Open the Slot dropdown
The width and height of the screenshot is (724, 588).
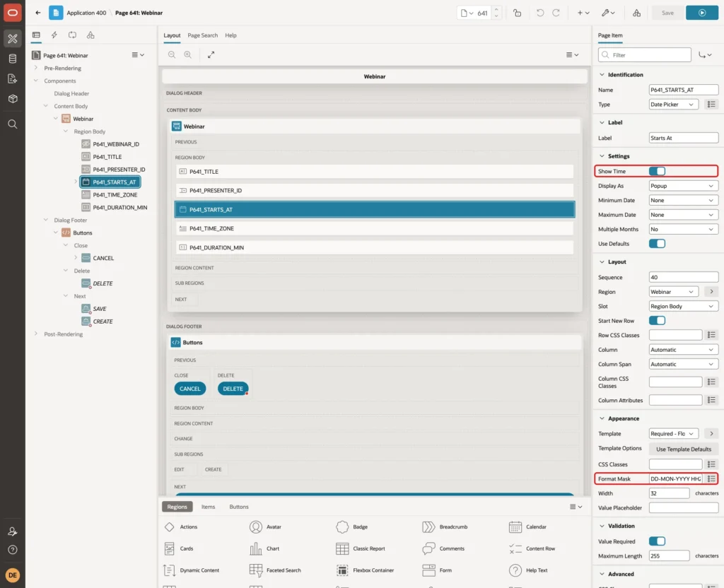tap(684, 307)
